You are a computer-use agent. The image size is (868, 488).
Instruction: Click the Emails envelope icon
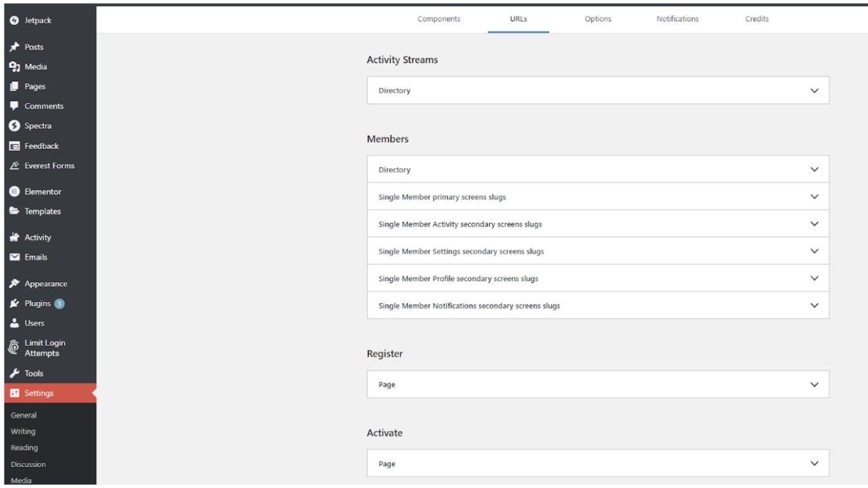click(14, 257)
